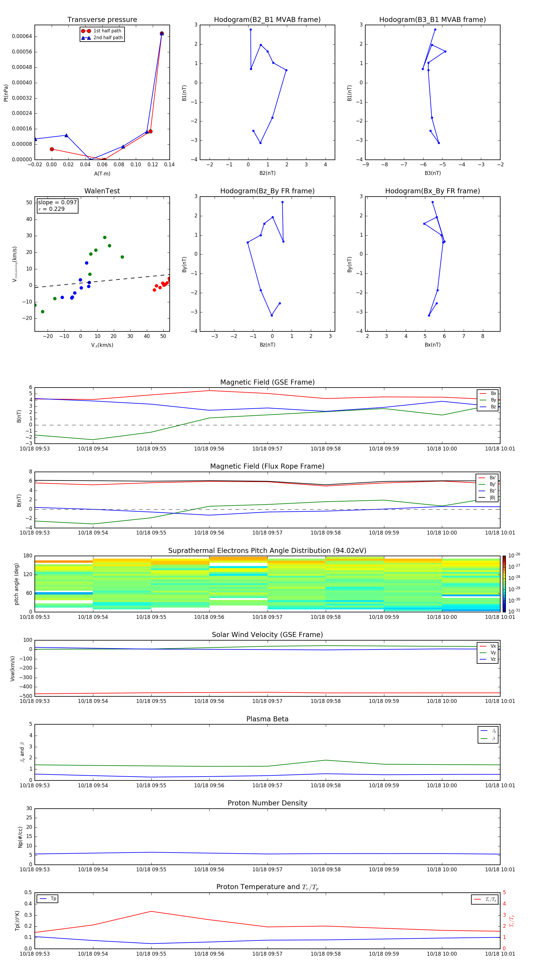535x980 pixels.
Task: Click the "By'" legend entry in flux rope plot
Action: (487, 484)
